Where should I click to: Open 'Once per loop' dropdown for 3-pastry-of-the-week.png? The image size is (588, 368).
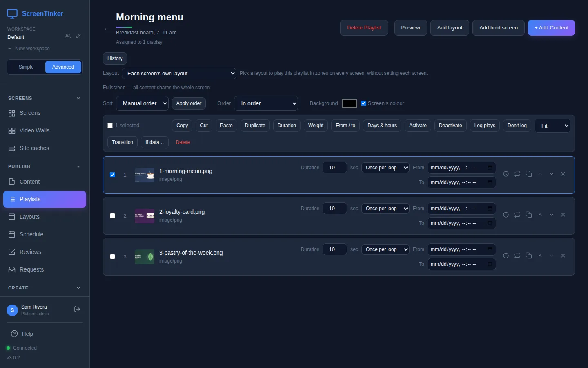385,249
